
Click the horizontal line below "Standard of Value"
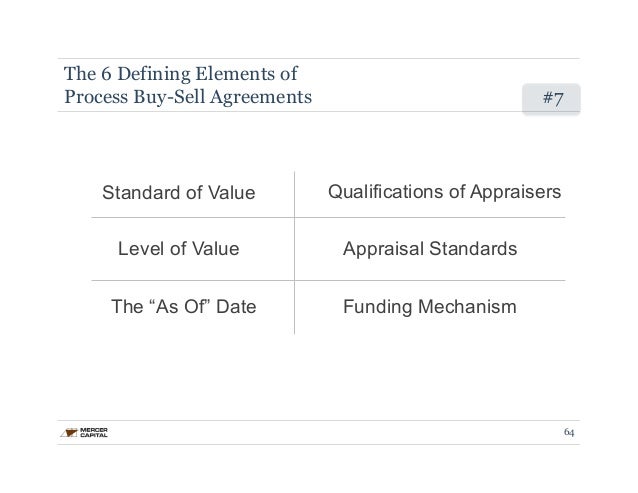[x=328, y=218]
